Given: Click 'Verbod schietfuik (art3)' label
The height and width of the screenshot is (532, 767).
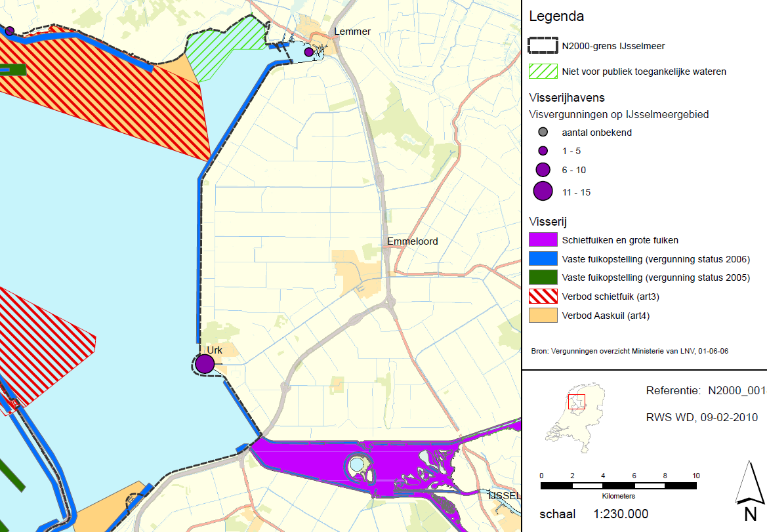Looking at the screenshot, I should coord(610,297).
